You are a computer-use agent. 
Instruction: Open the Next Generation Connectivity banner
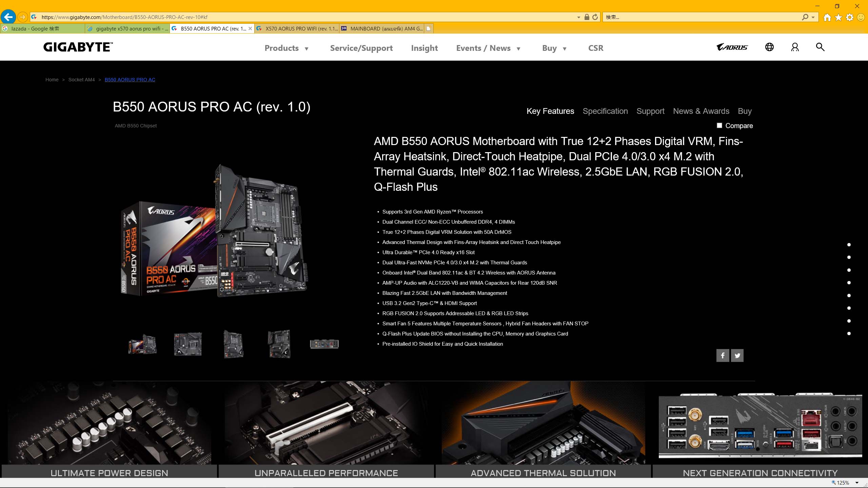(760, 430)
